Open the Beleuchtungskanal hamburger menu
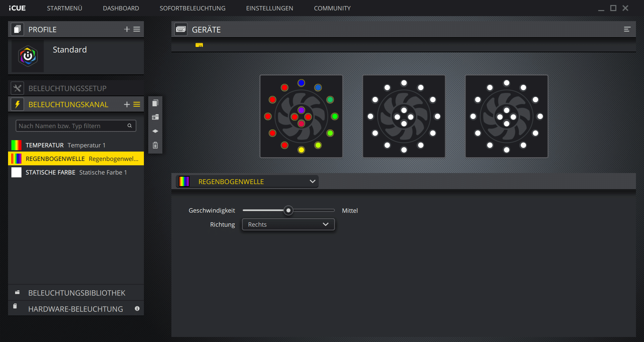644x342 pixels. pyautogui.click(x=137, y=105)
